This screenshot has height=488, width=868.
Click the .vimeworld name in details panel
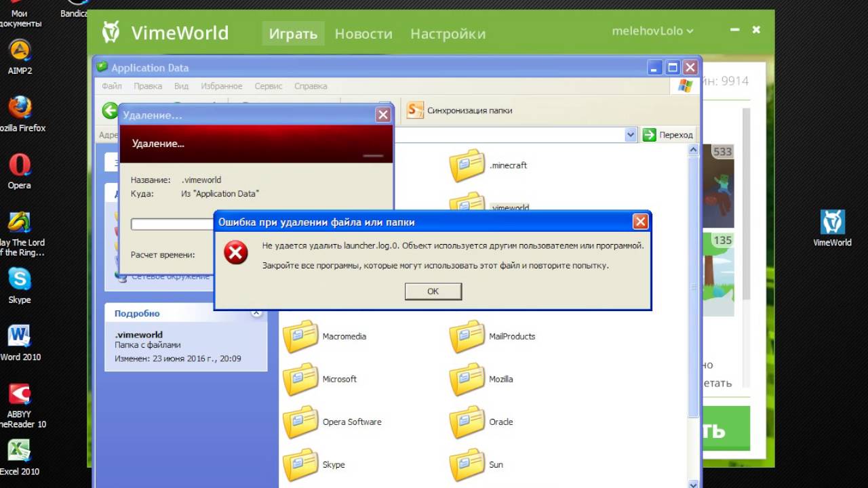point(138,335)
